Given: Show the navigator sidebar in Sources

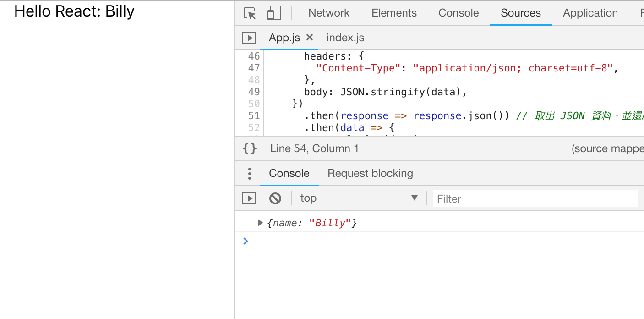Looking at the screenshot, I should pos(248,37).
